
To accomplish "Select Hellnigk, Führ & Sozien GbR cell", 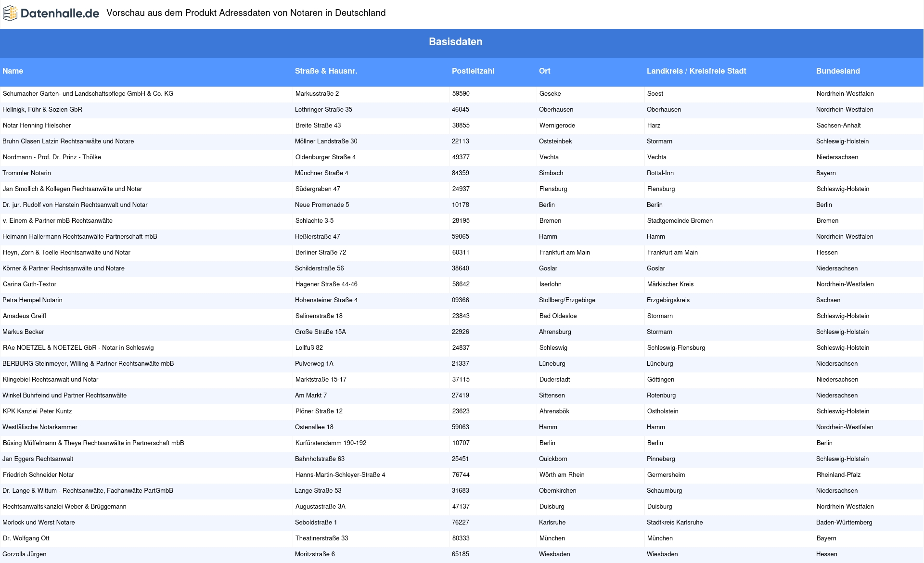I will point(42,110).
